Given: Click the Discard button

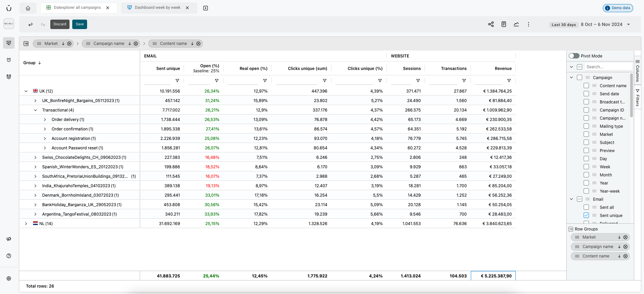Looking at the screenshot, I should [60, 24].
